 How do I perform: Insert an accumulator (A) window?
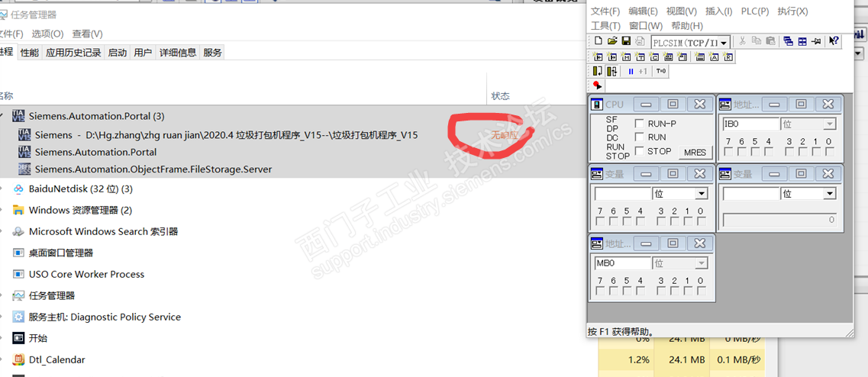point(714,57)
